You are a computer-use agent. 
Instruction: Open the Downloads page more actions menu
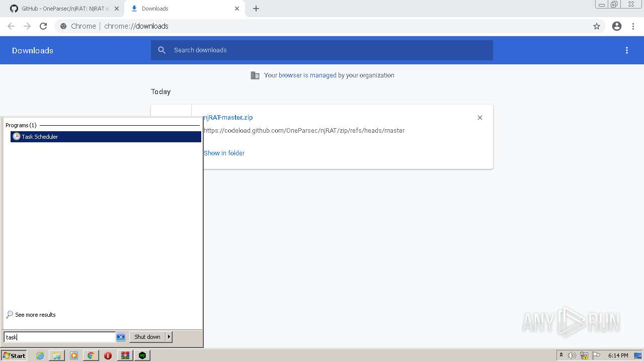627,50
